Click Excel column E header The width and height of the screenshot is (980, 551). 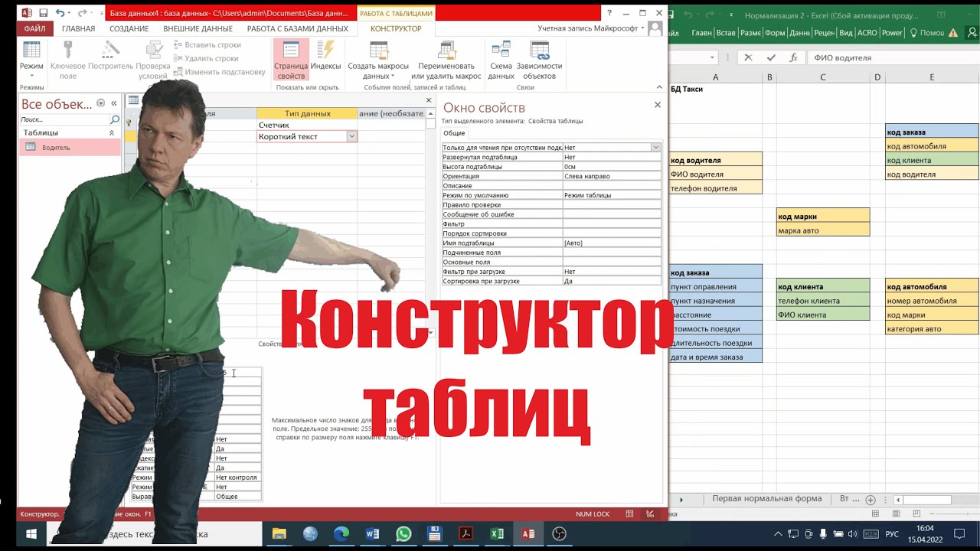(x=932, y=77)
